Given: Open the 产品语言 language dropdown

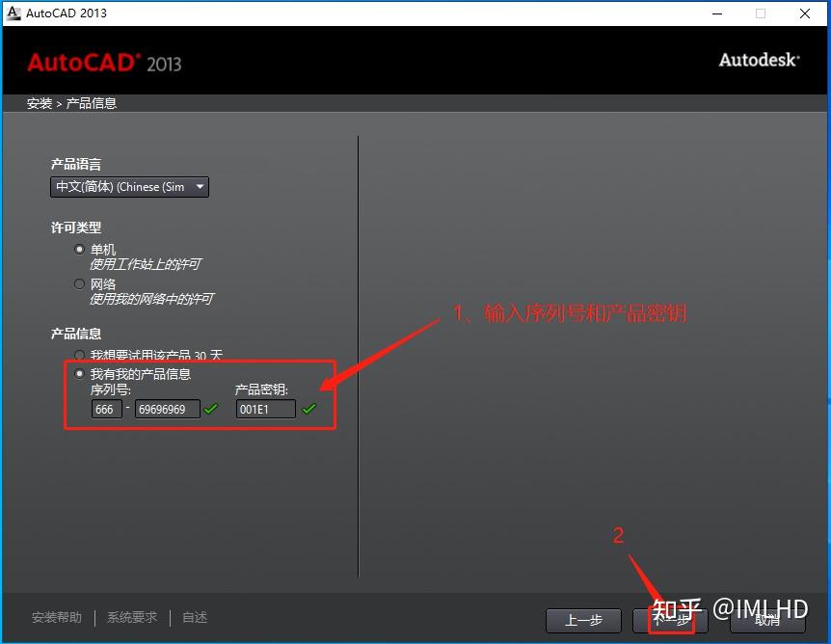Looking at the screenshot, I should [x=200, y=187].
